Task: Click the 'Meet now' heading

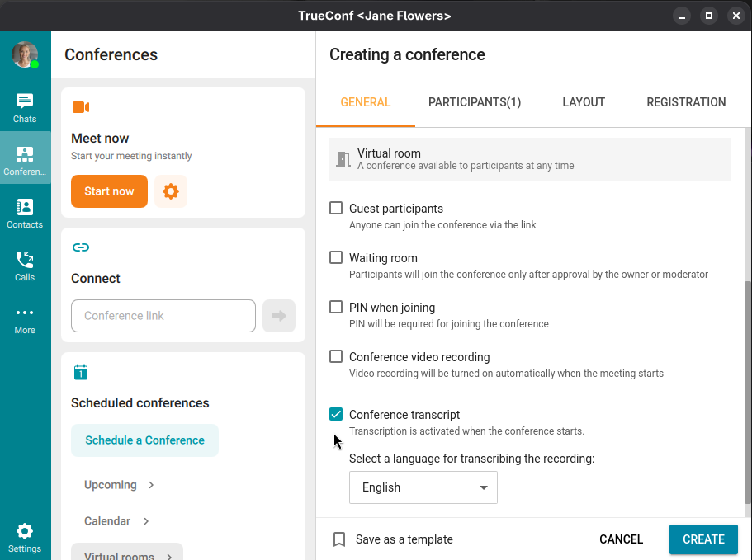Action: [x=100, y=138]
